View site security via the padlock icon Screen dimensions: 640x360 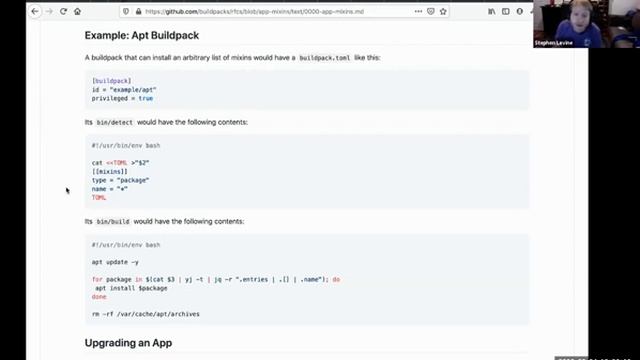coord(138,11)
